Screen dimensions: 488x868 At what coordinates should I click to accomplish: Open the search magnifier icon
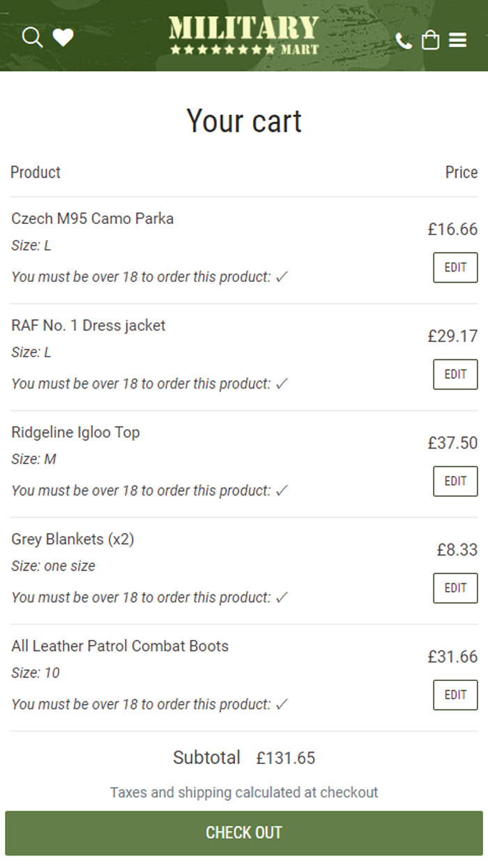[x=32, y=37]
